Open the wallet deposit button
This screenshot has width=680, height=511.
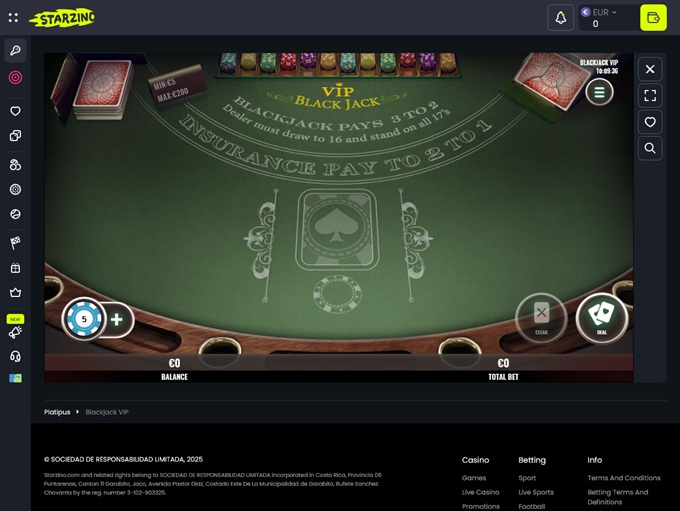click(x=653, y=18)
